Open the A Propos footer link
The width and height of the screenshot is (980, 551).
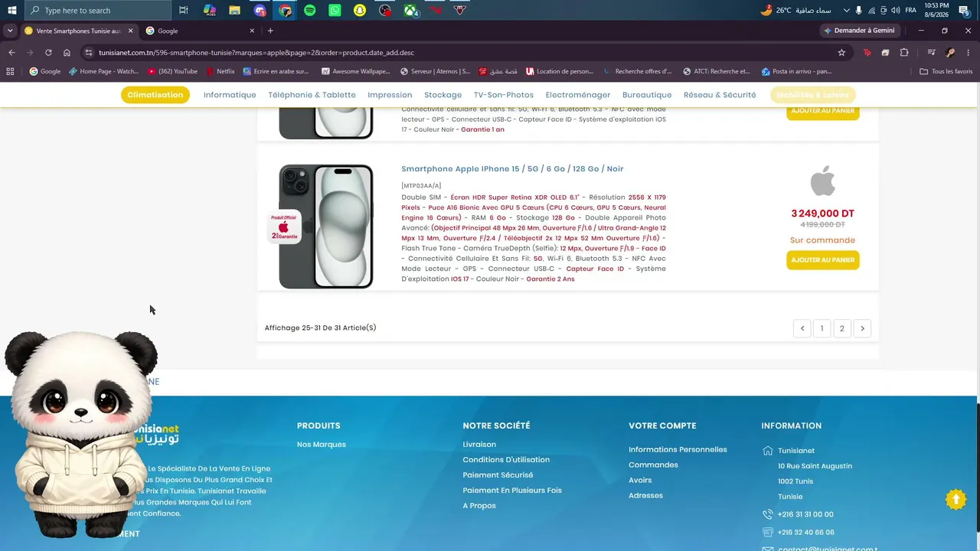click(479, 506)
